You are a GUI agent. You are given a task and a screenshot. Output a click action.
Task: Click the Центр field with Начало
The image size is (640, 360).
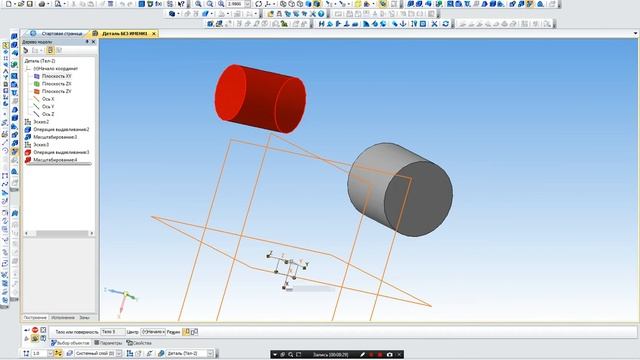click(153, 332)
